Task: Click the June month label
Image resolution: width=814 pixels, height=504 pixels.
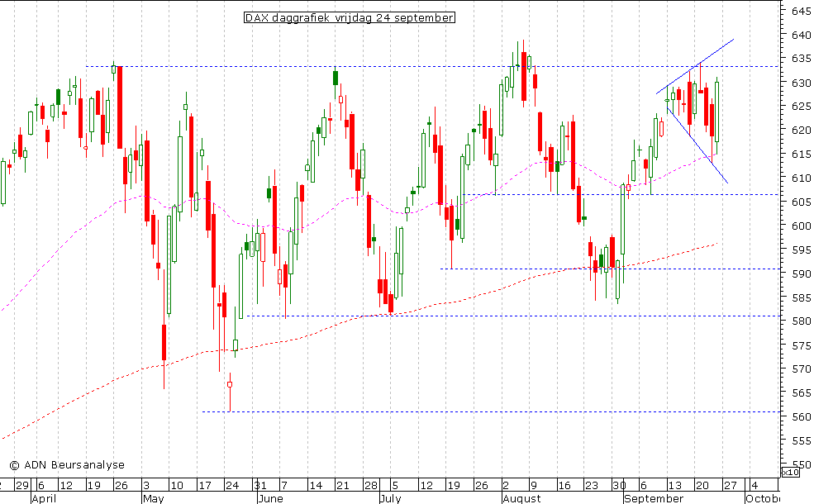Action: click(x=271, y=499)
